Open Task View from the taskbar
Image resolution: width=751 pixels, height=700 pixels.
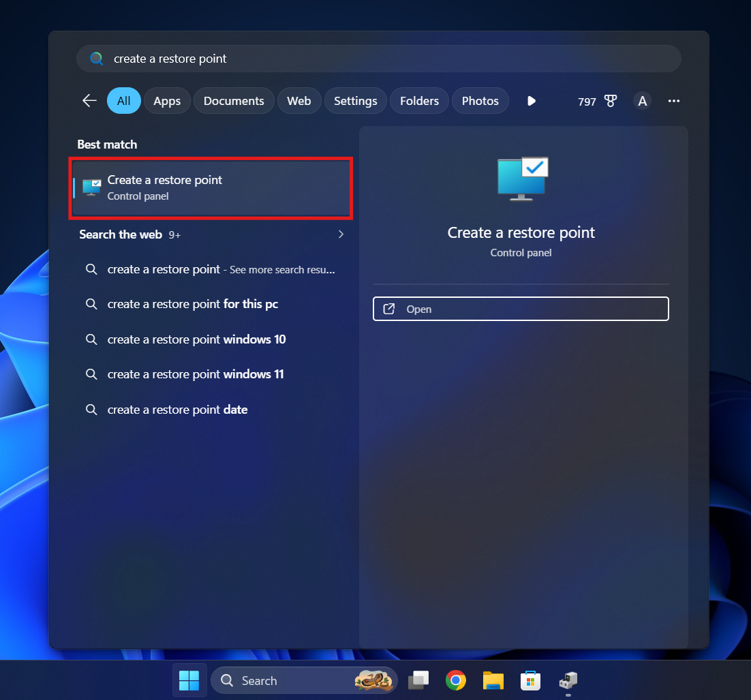click(x=418, y=680)
